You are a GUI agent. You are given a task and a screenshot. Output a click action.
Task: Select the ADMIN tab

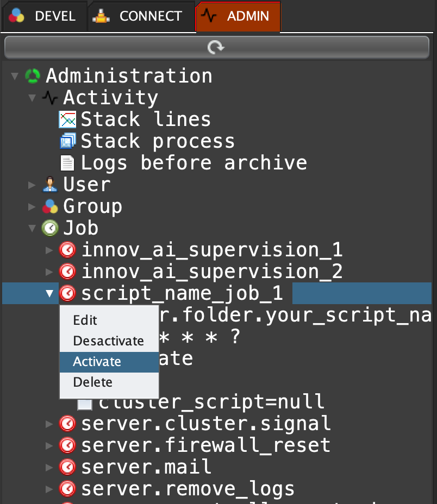pos(238,16)
